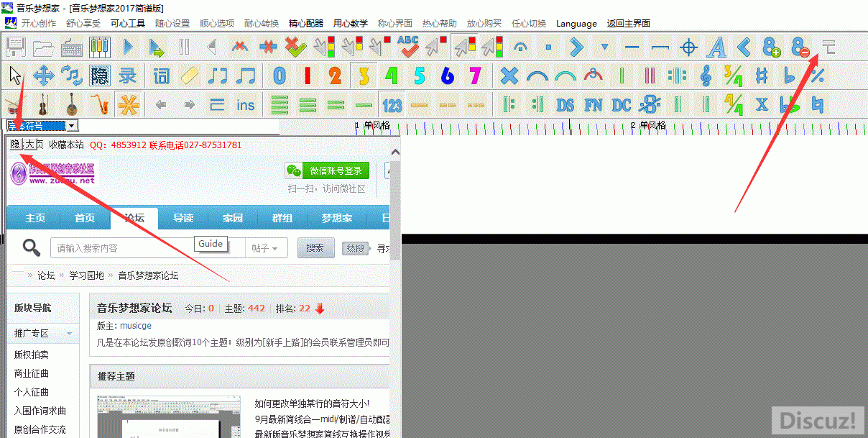
Task: Select the yellow number 3 note
Action: pyautogui.click(x=364, y=76)
